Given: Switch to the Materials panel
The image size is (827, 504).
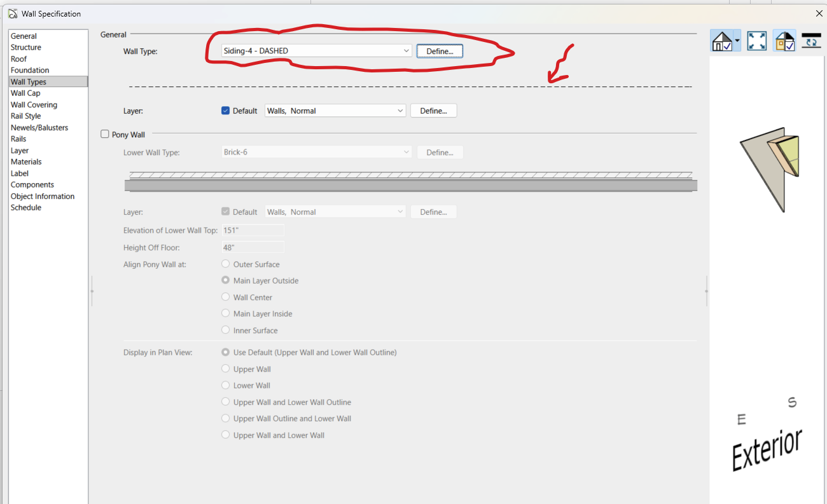Looking at the screenshot, I should 26,162.
